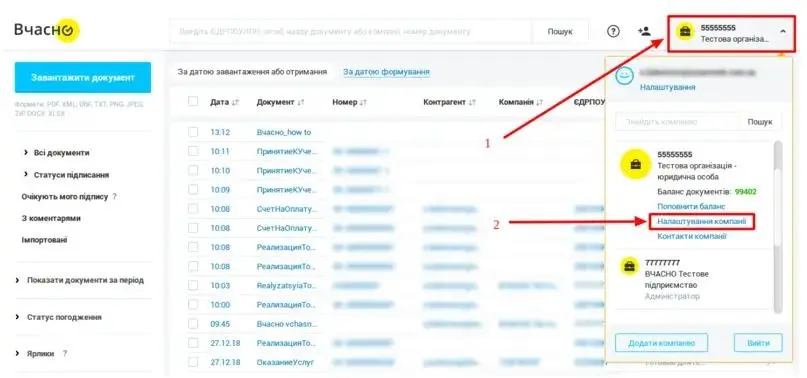Sort table by Дата column arrows
807x378 pixels.
235,102
